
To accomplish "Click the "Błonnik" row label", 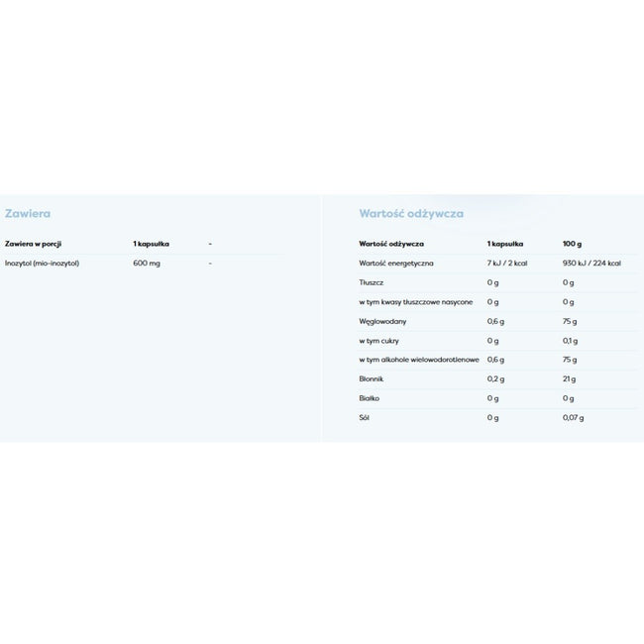I will click(371, 378).
